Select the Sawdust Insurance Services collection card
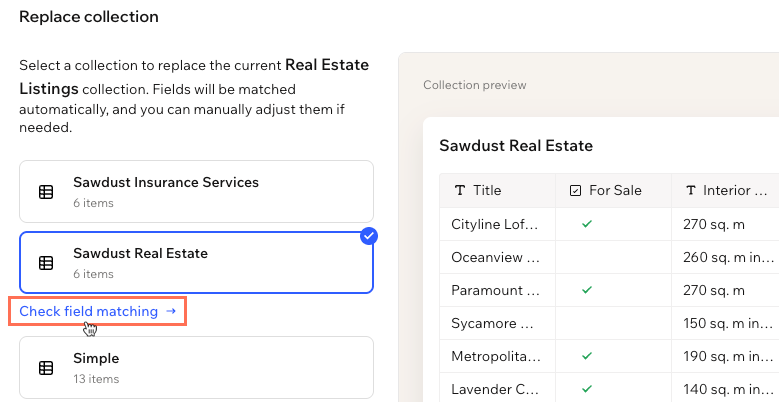 click(196, 191)
